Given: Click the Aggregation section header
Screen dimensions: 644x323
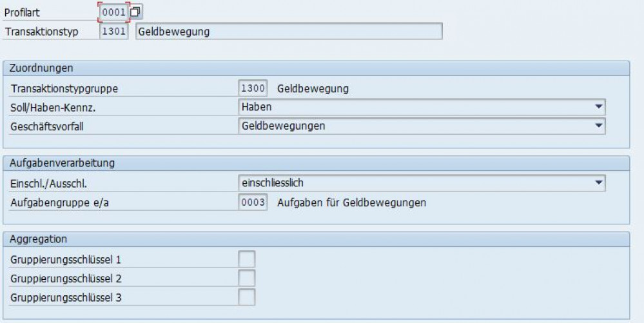Looking at the screenshot, I should 317,239.
